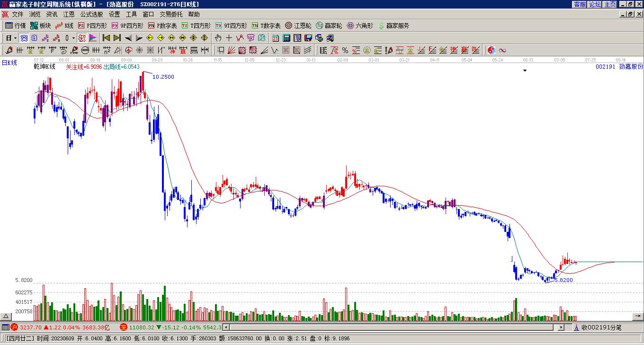This screenshot has width=644, height=345.
Task: Click the 客服 customer service button
Action: point(580,4)
